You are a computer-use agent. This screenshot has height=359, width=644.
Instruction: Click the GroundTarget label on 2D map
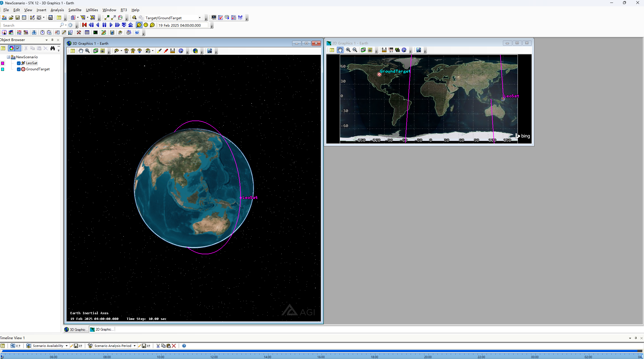(395, 71)
